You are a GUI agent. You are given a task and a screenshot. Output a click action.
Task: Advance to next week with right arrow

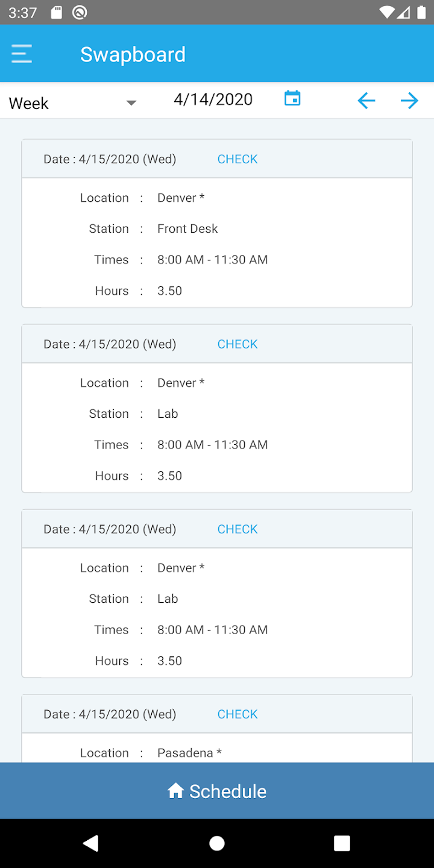coord(409,101)
